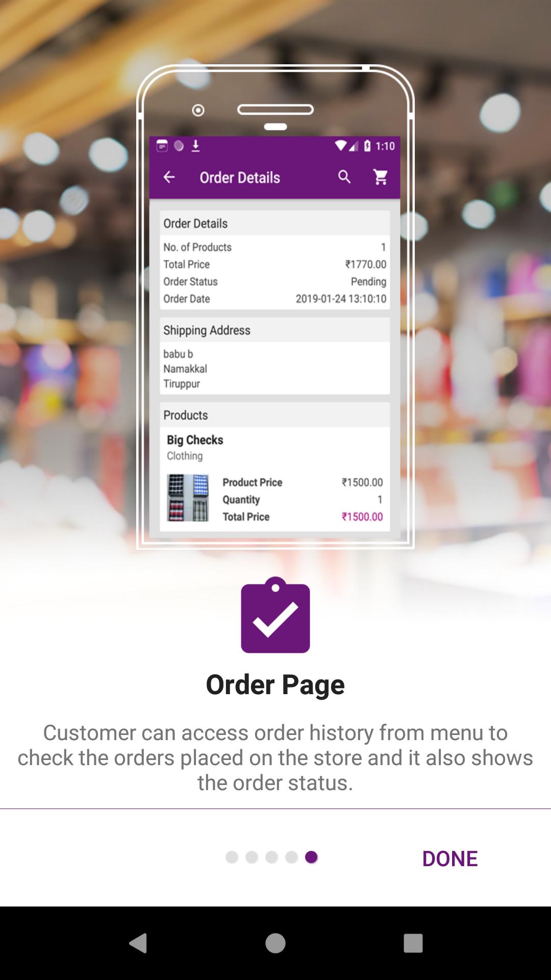Select the active fifth page dot
Screen dimensions: 551x980
click(311, 857)
